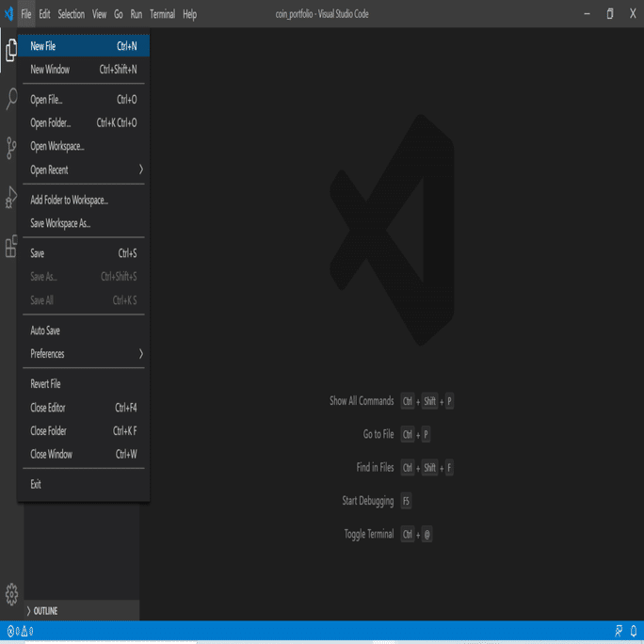
Task: Click the errors and warnings status indicator
Action: 21,631
